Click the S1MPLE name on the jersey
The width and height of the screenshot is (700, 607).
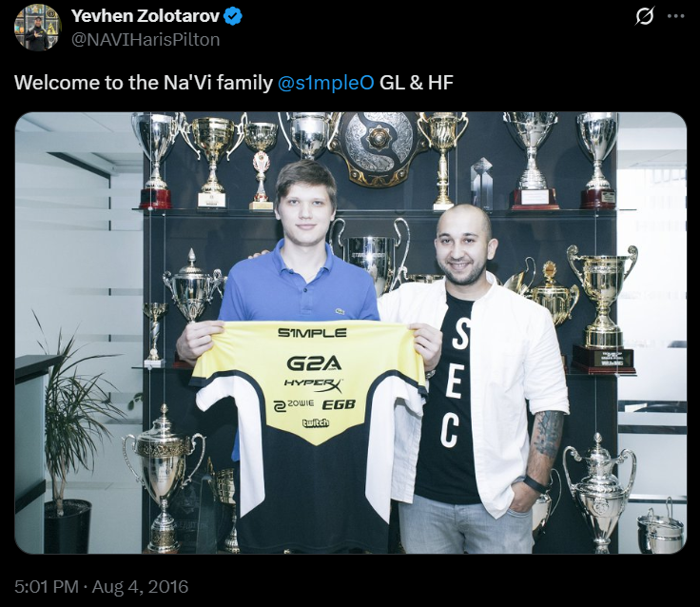coord(312,333)
